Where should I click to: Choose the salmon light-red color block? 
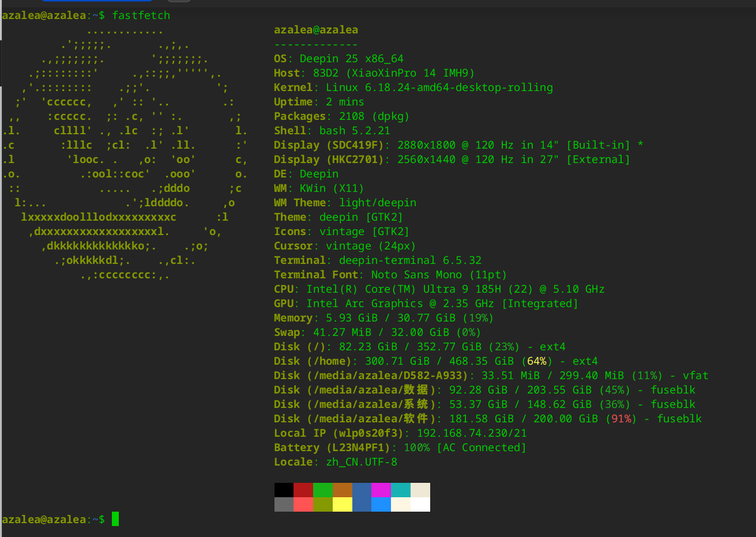(x=303, y=504)
